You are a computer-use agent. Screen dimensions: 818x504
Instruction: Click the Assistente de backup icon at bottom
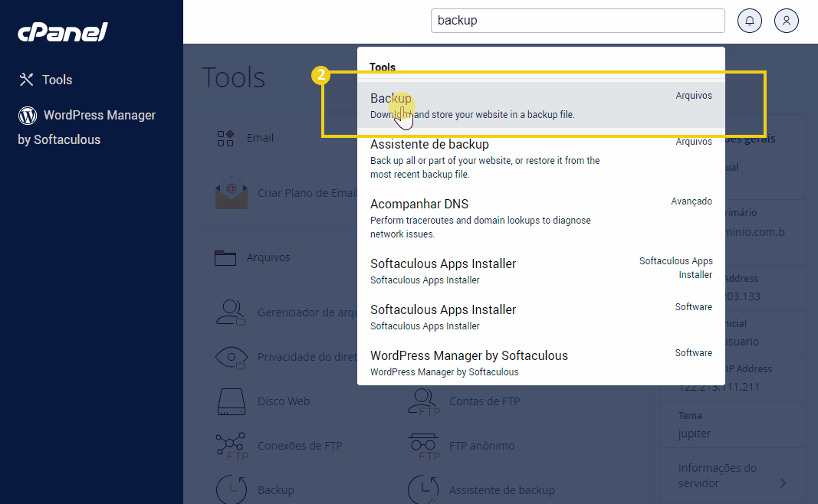(x=423, y=489)
